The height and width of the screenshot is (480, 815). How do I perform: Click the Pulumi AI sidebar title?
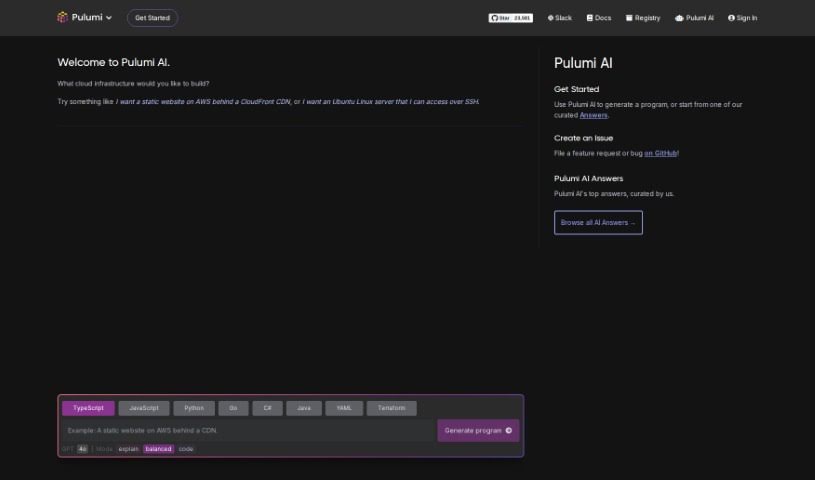pos(583,63)
